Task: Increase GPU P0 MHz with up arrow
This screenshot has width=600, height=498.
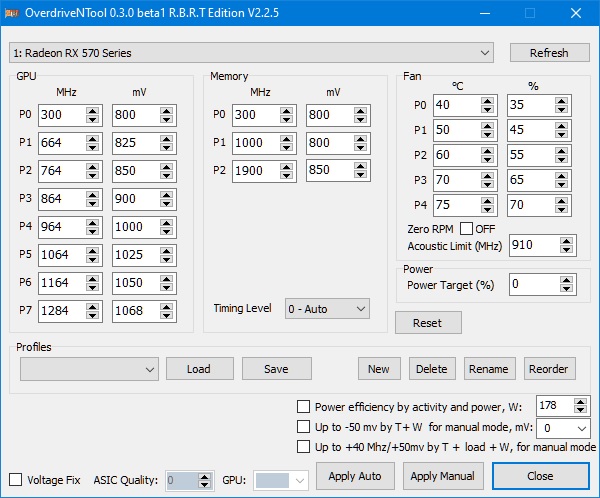Action: pyautogui.click(x=93, y=111)
